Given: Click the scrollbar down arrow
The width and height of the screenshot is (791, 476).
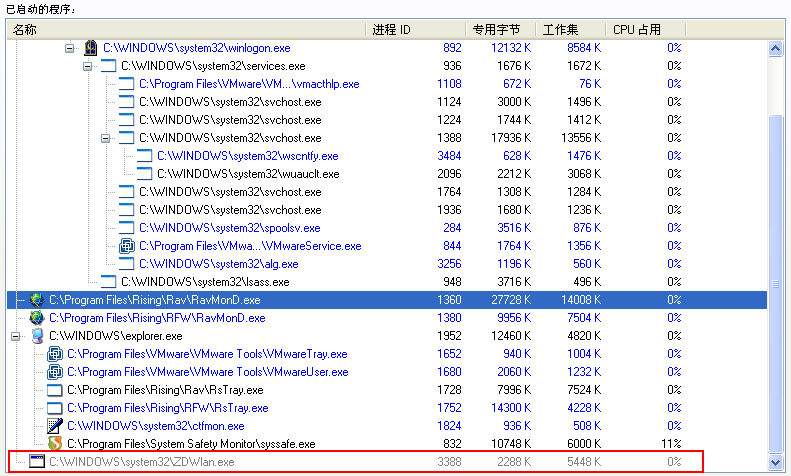Looking at the screenshot, I should coord(776,462).
